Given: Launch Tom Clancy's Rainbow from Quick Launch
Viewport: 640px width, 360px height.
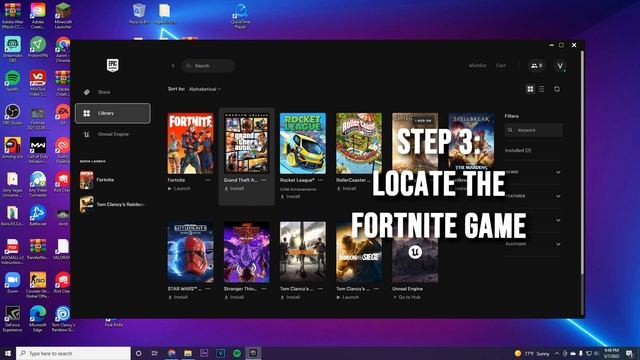Looking at the screenshot, I should [x=112, y=204].
